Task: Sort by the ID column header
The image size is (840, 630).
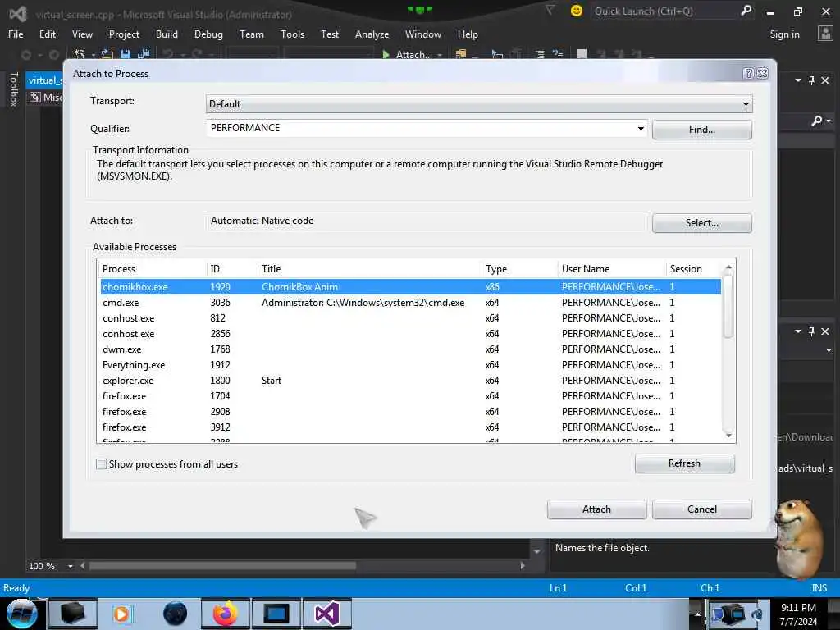Action: (231, 269)
